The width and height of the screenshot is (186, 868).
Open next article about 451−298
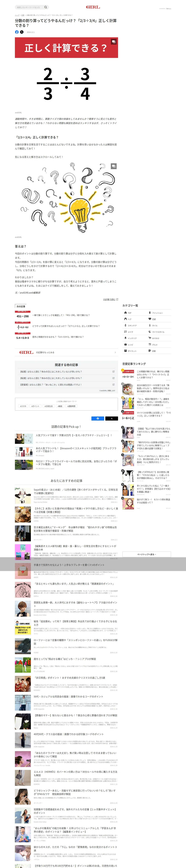click(x=66, y=315)
